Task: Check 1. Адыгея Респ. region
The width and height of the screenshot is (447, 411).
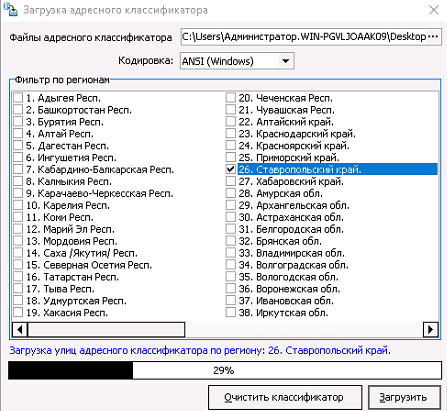Action: 18,98
